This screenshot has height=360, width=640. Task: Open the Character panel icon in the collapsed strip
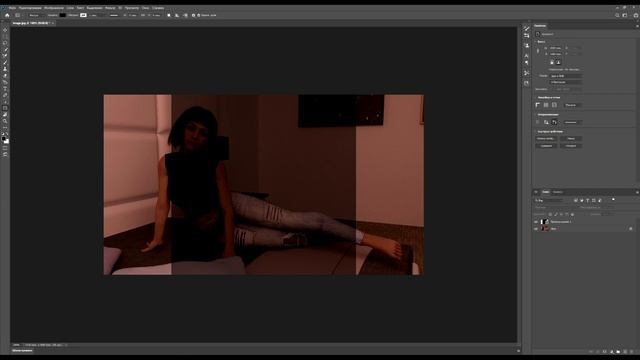(x=527, y=56)
